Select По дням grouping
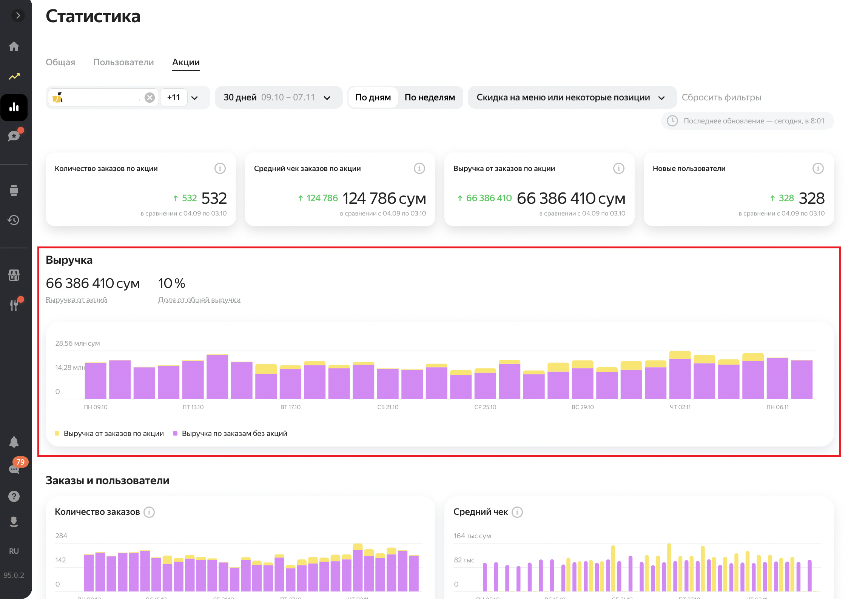868x599 pixels. pyautogui.click(x=373, y=97)
